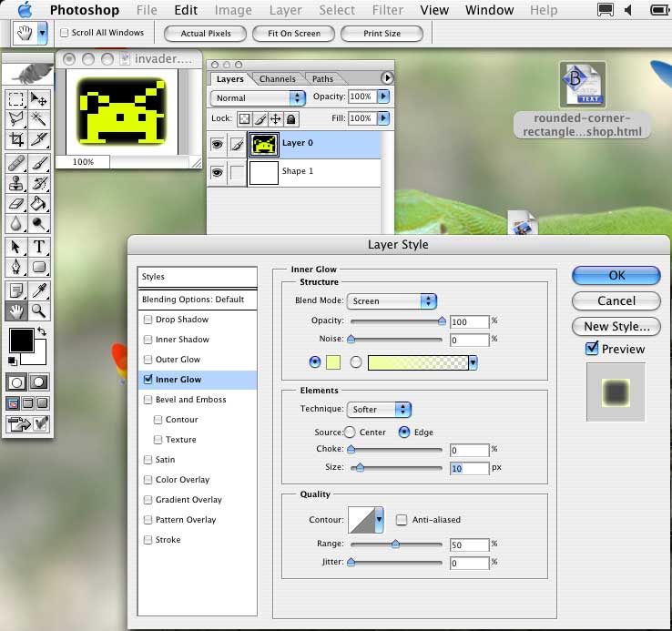Open the Window menu
The height and width of the screenshot is (631, 672).
489,10
